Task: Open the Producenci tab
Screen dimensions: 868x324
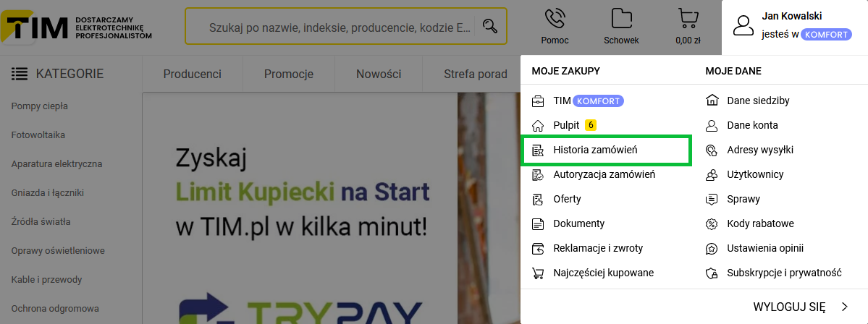Action: click(192, 74)
